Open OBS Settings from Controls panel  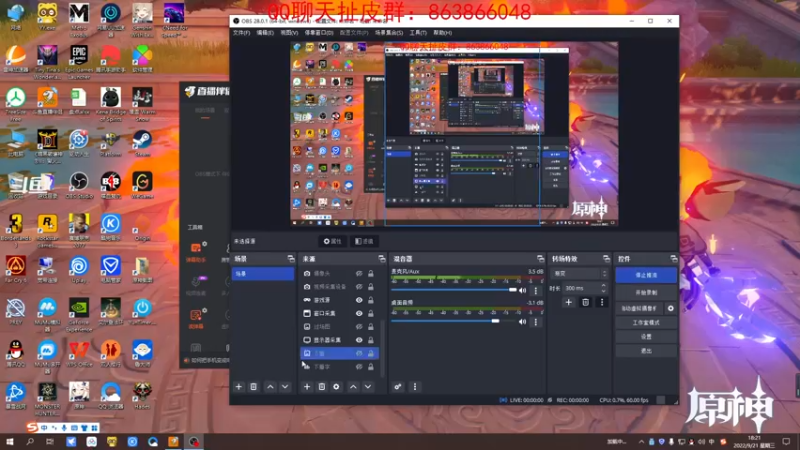click(646, 337)
